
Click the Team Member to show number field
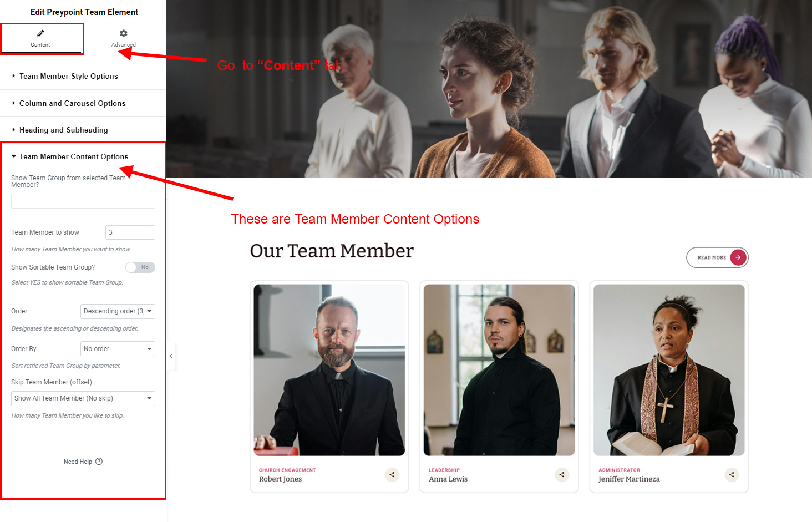click(130, 232)
